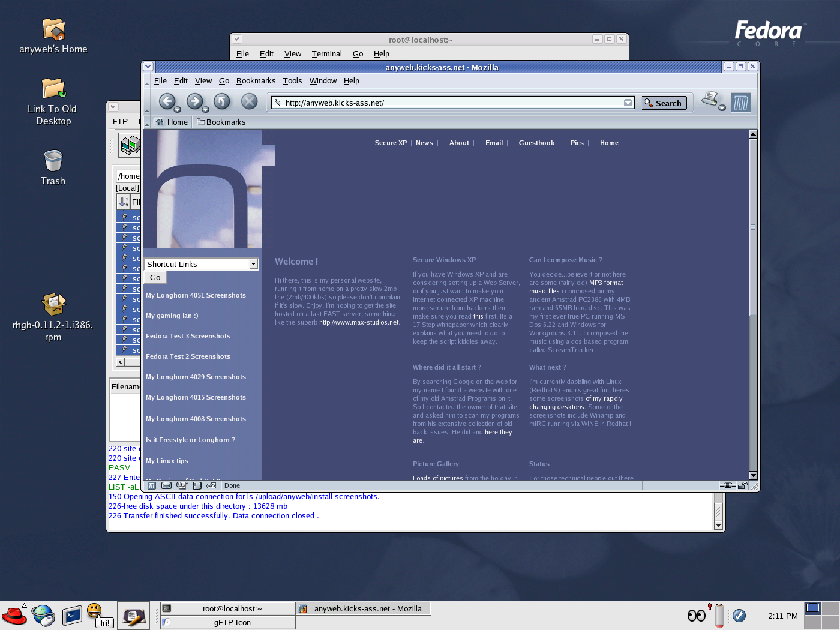Open the Terminal menu in root@localhost window
The height and width of the screenshot is (630, 840).
coord(326,53)
